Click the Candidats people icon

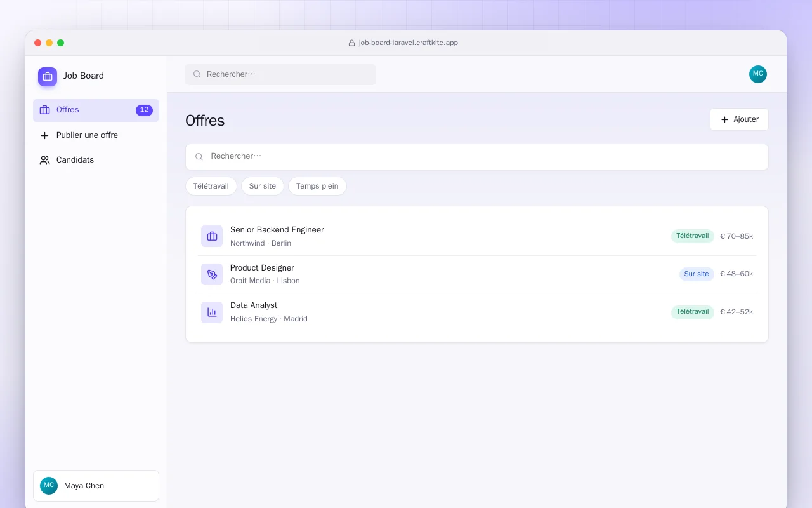pyautogui.click(x=44, y=160)
